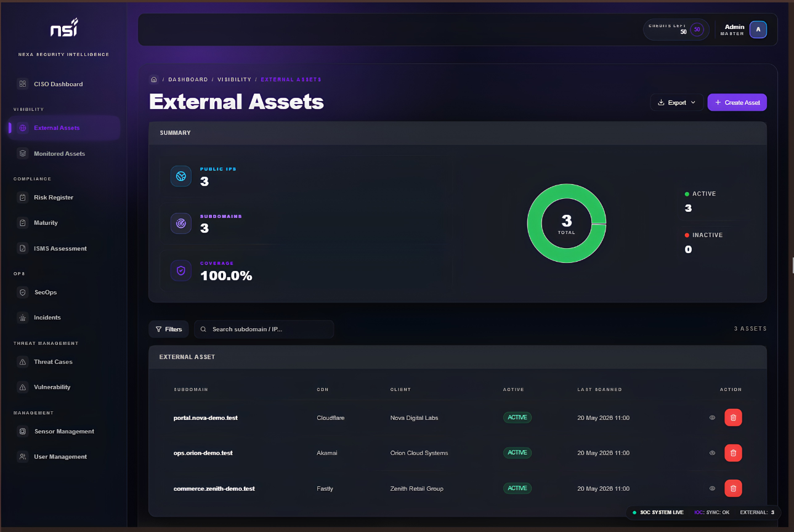This screenshot has width=794, height=532.
Task: Click the Nova Digital Labs client cell
Action: tap(415, 418)
